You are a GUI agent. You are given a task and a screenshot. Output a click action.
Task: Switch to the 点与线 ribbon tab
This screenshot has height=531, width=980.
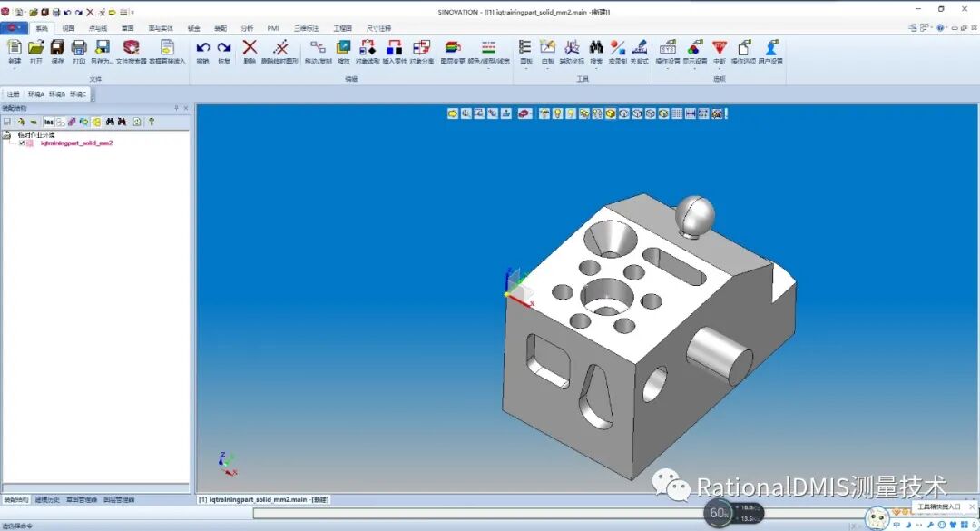point(97,28)
